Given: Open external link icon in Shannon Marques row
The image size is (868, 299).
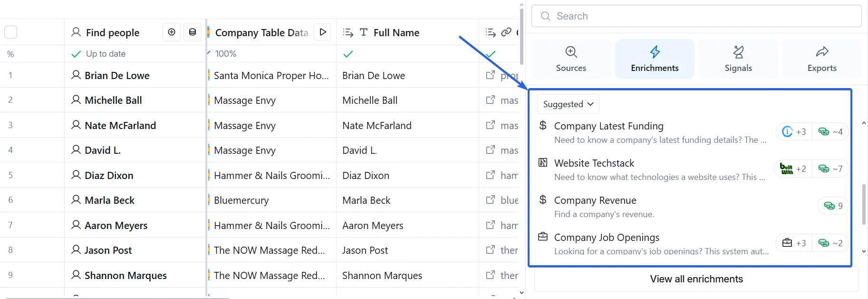Looking at the screenshot, I should tap(491, 275).
